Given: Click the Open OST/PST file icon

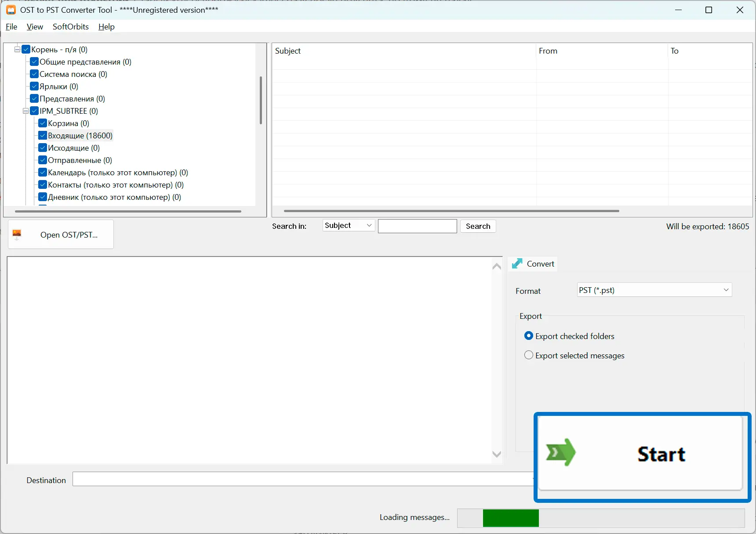Looking at the screenshot, I should point(17,235).
